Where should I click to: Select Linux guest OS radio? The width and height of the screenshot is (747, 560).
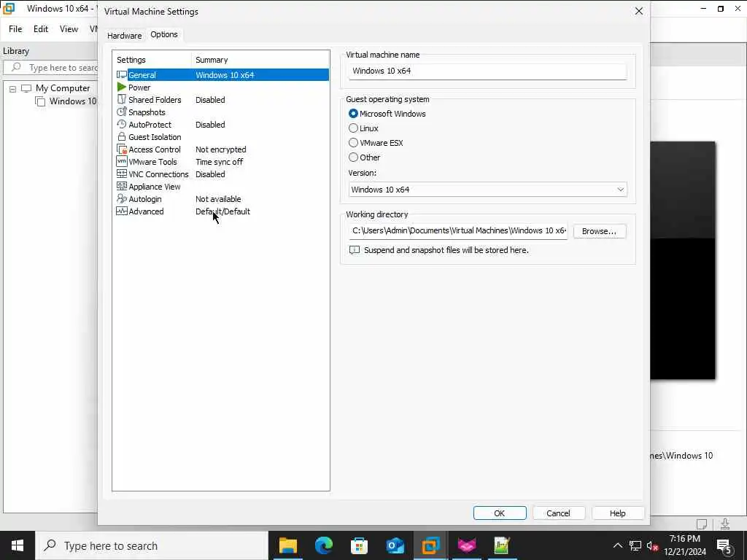coord(353,128)
